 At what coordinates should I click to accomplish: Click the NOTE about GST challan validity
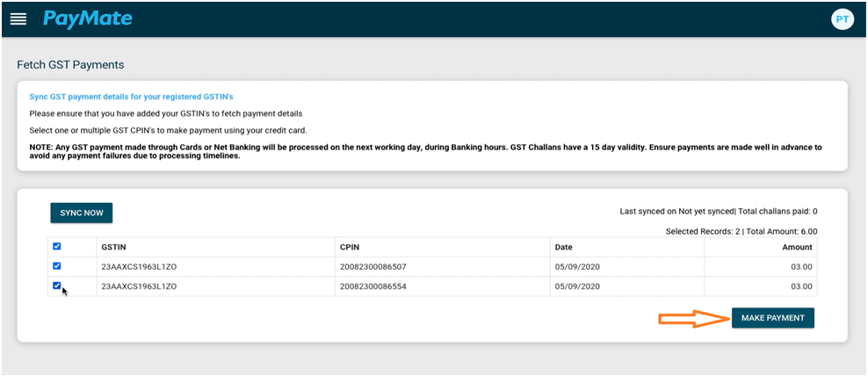[x=425, y=152]
